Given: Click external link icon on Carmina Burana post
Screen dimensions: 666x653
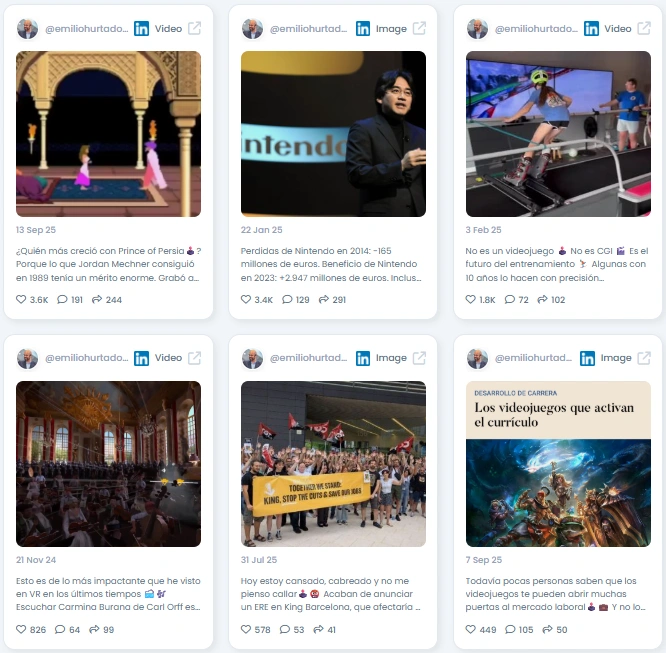Looking at the screenshot, I should pos(195,358).
